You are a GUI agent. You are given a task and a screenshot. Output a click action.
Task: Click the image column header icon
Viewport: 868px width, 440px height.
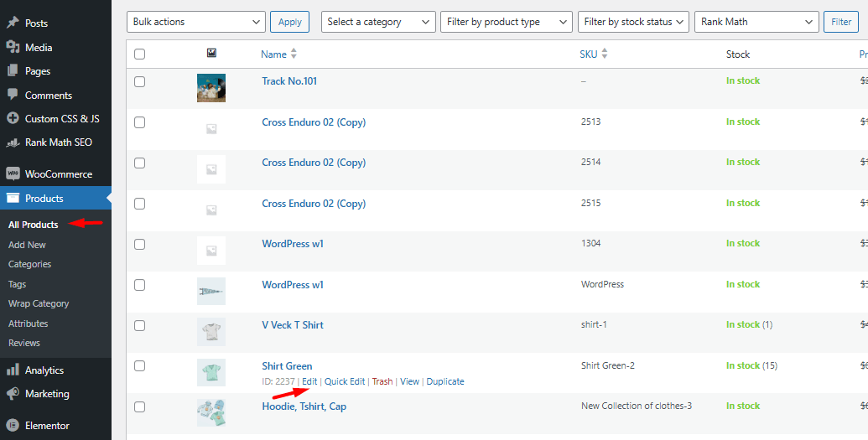click(x=211, y=54)
